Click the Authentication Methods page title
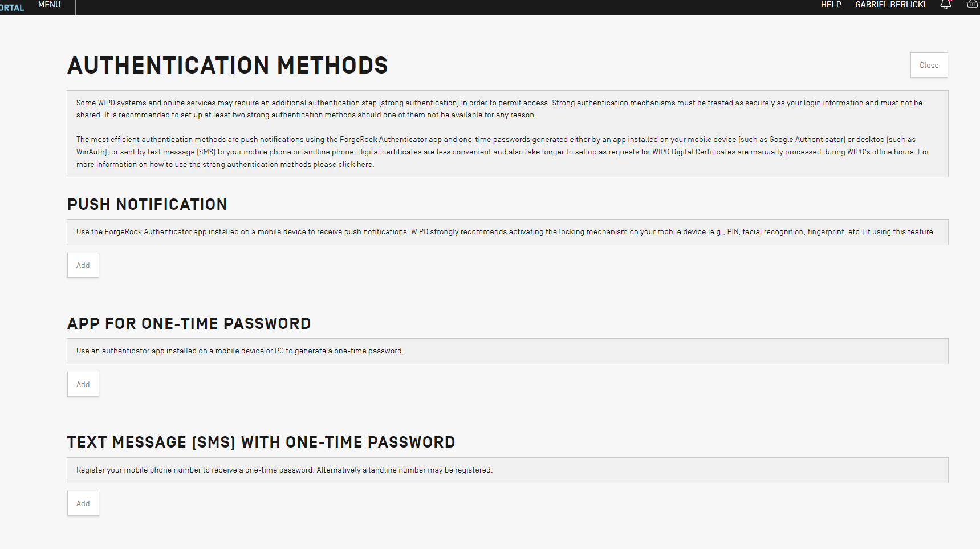The height and width of the screenshot is (549, 980). 227,66
